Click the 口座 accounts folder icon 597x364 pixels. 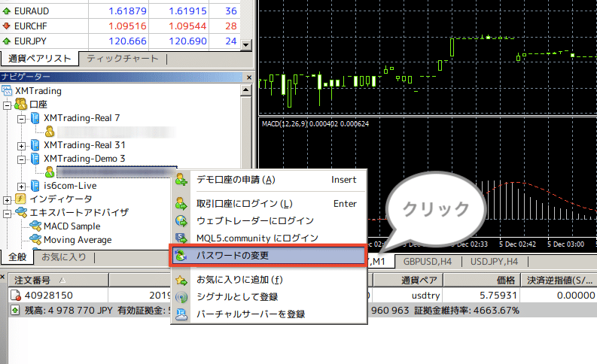(x=20, y=105)
